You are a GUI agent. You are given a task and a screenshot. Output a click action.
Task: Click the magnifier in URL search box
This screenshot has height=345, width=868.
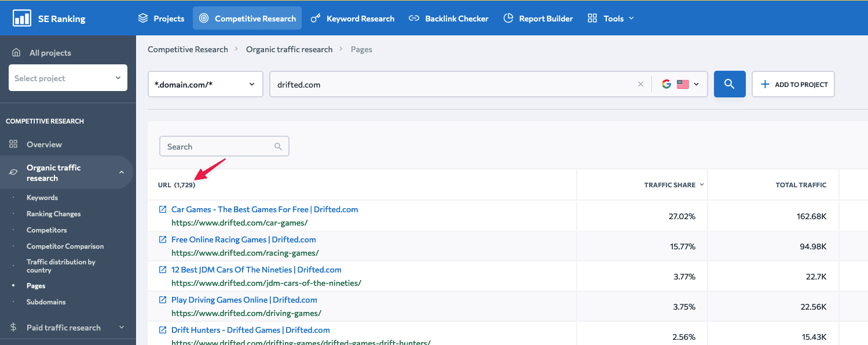(278, 147)
